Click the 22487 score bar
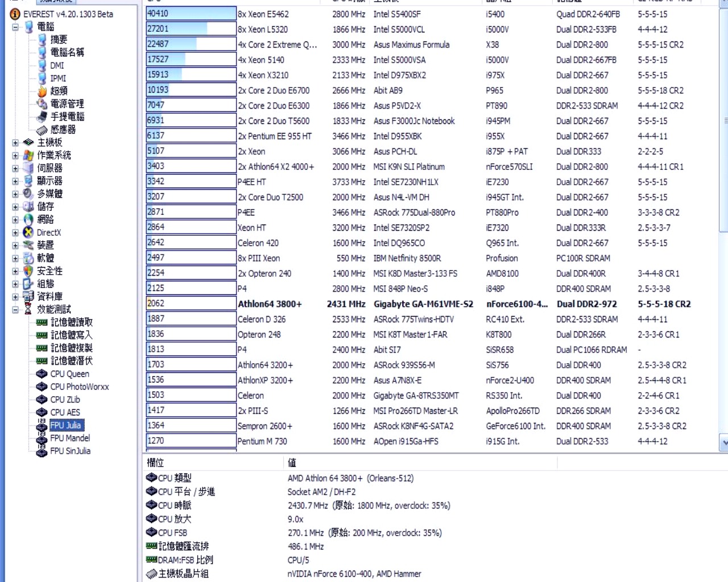Viewport: 728px width, 582px height. point(191,44)
